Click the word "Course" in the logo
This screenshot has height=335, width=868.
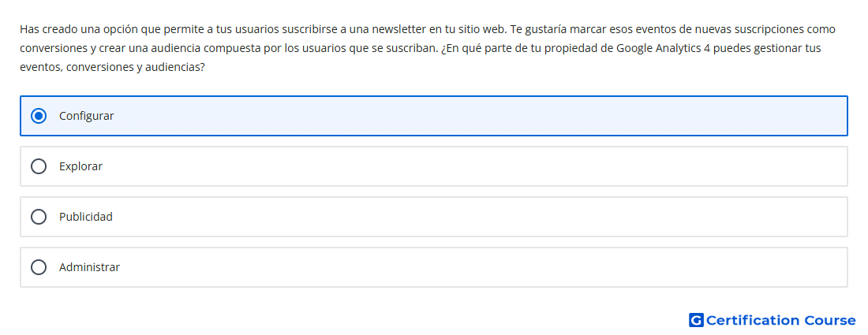point(830,320)
